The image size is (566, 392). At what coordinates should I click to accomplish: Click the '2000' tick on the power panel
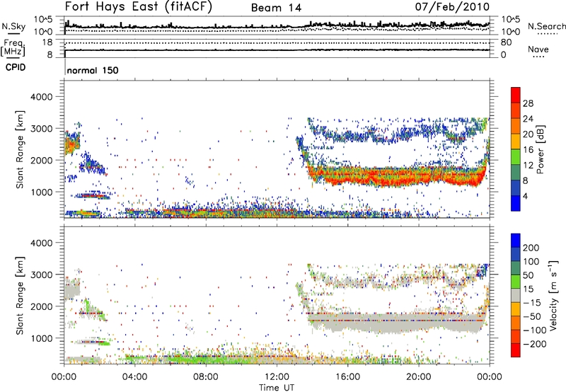[x=41, y=160]
